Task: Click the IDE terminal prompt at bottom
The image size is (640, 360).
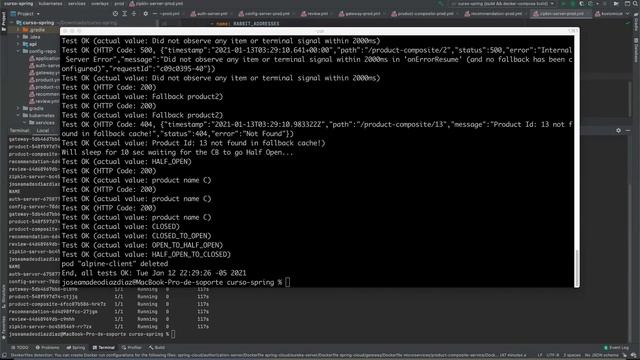Action: point(92,334)
